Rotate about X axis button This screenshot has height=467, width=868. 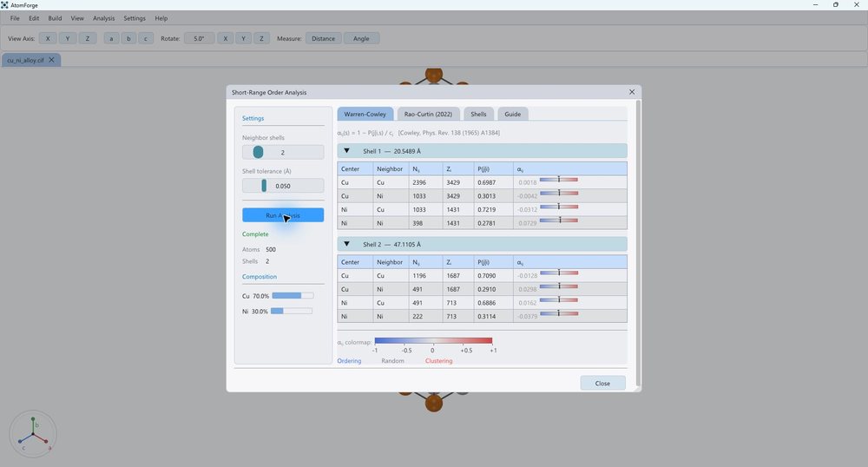[x=226, y=39]
